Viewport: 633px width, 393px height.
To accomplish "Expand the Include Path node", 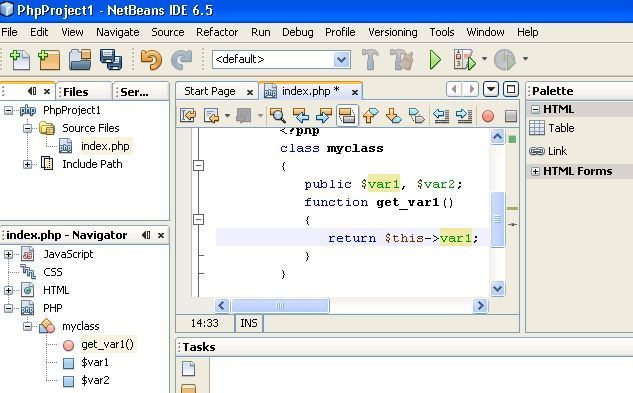I will coord(27,164).
